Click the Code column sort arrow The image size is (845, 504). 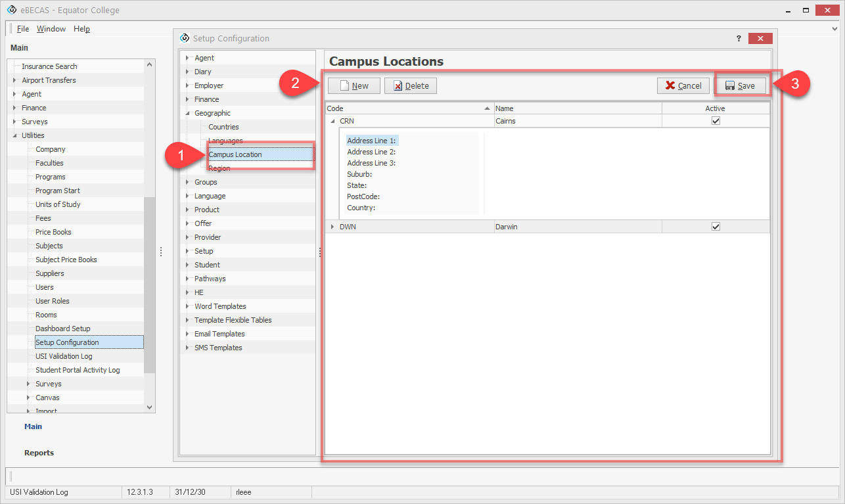(x=487, y=108)
